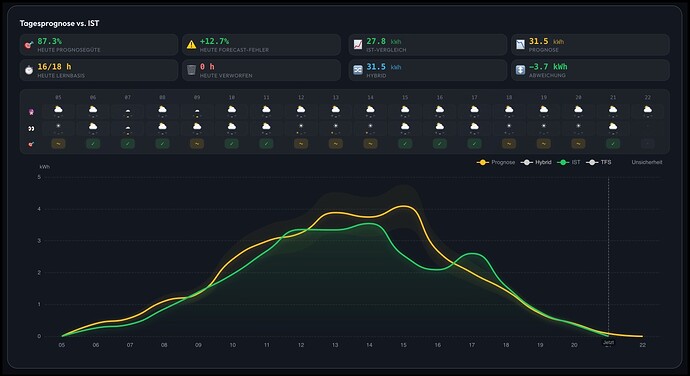The width and height of the screenshot is (690, 376).
Task: Click the Prognose card icon beside 31.5 kWh
Action: 520,44
